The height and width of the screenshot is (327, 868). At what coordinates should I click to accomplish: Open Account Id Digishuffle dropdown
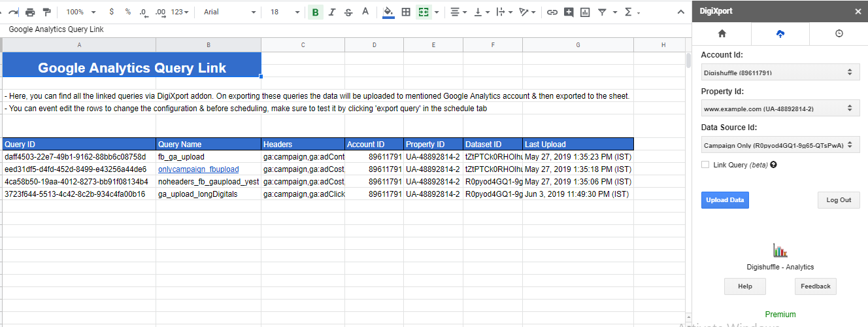pyautogui.click(x=780, y=72)
